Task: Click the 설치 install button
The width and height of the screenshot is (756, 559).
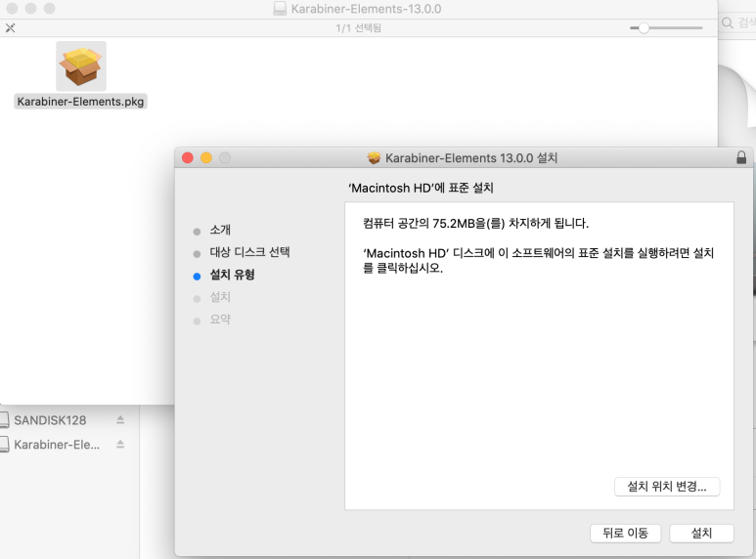Action: tap(701, 533)
